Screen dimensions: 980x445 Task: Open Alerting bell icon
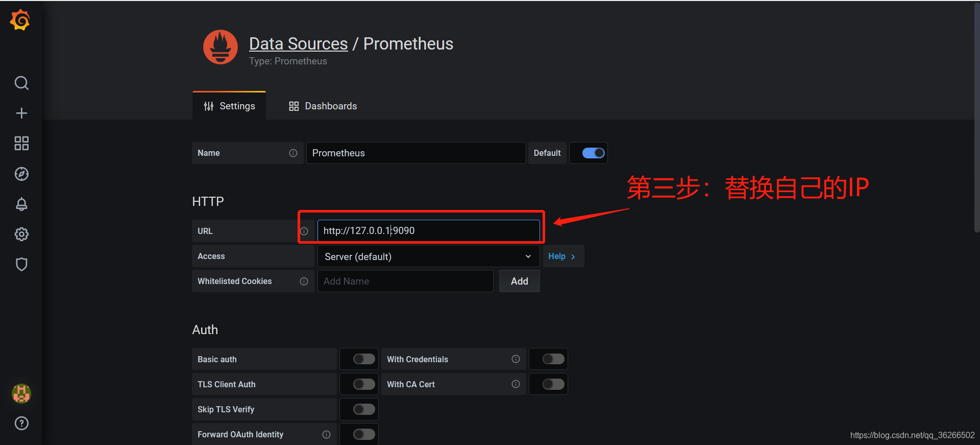tap(21, 204)
